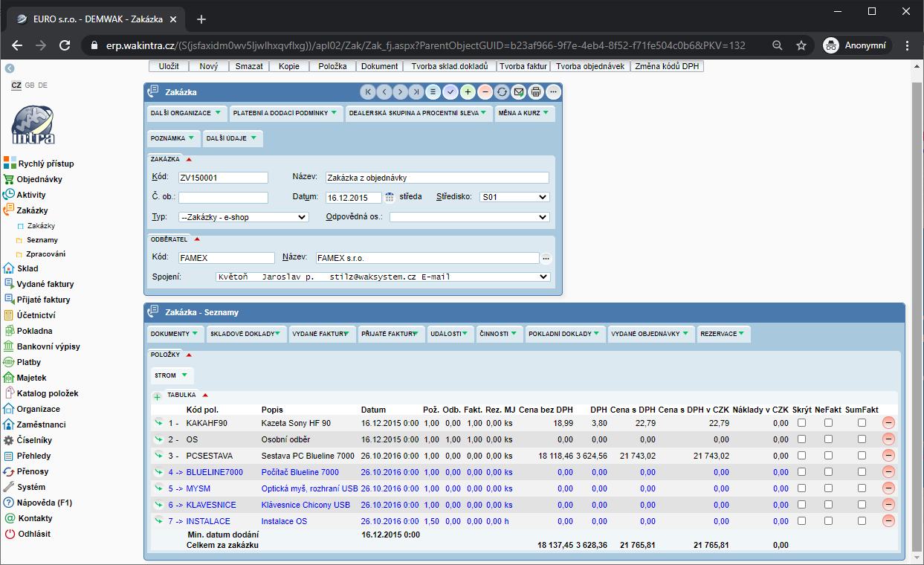This screenshot has width=924, height=565.
Task: Open Vydané faktury in the sidebar menu
Action: (45, 284)
